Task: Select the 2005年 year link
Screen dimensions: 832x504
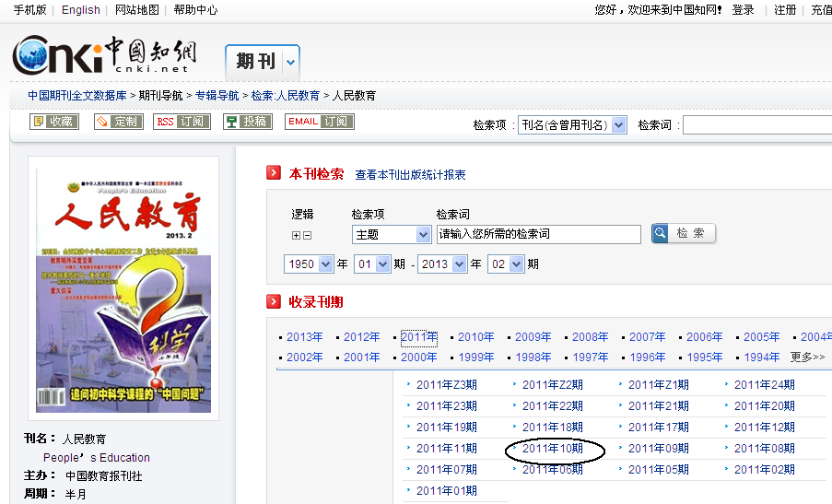Action: (761, 337)
